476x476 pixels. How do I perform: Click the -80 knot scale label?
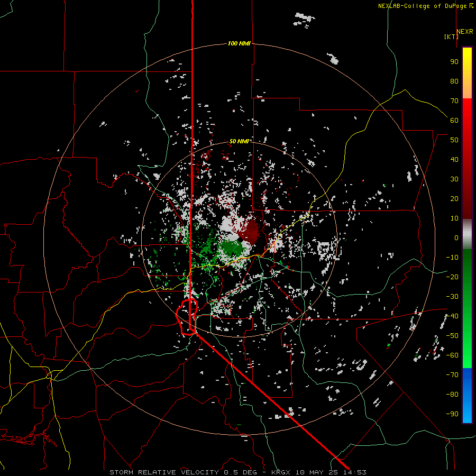click(452, 395)
